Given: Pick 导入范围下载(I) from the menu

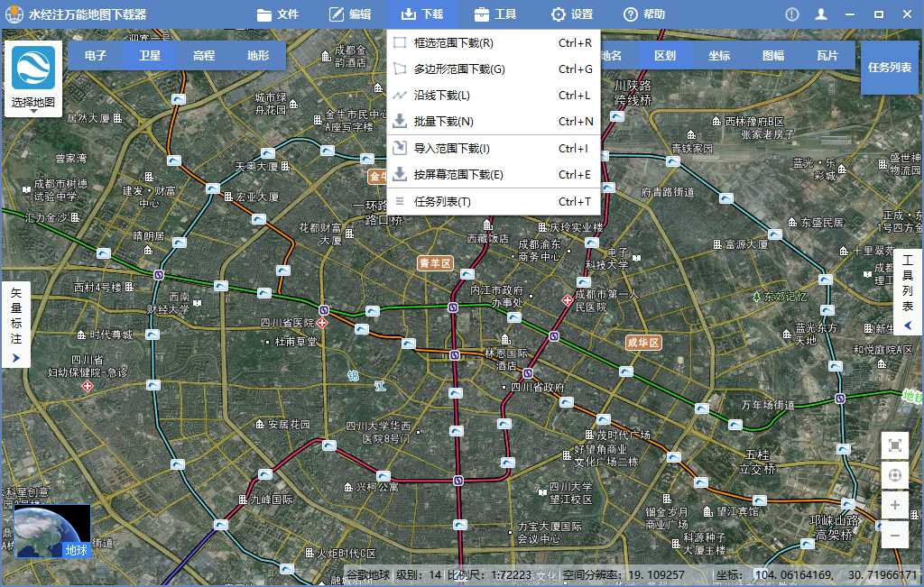Looking at the screenshot, I should [493, 149].
